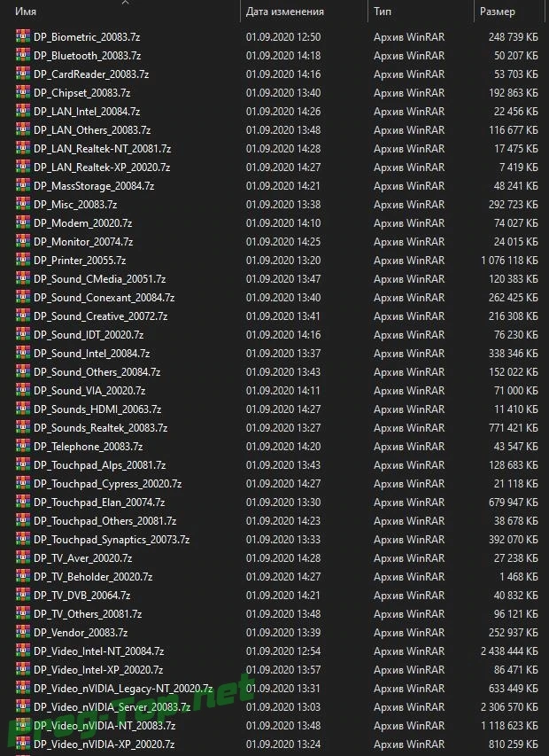The image size is (549, 756).
Task: Click the size value 11 410 КБ
Action: 516,409
